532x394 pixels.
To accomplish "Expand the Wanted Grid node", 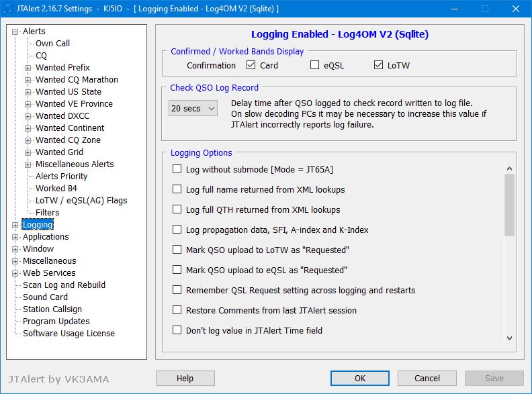I will (x=28, y=152).
